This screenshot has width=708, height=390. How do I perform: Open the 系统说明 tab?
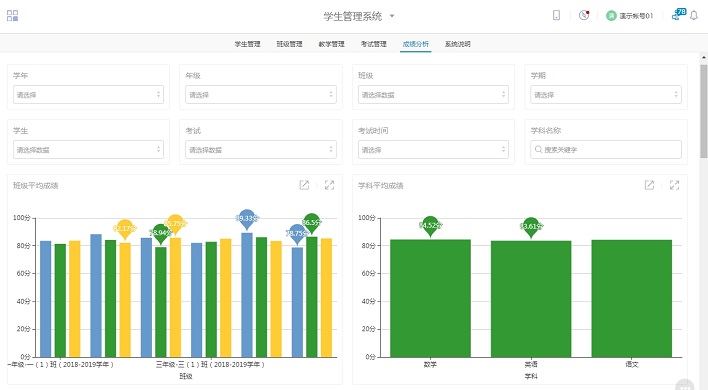pyautogui.click(x=457, y=44)
